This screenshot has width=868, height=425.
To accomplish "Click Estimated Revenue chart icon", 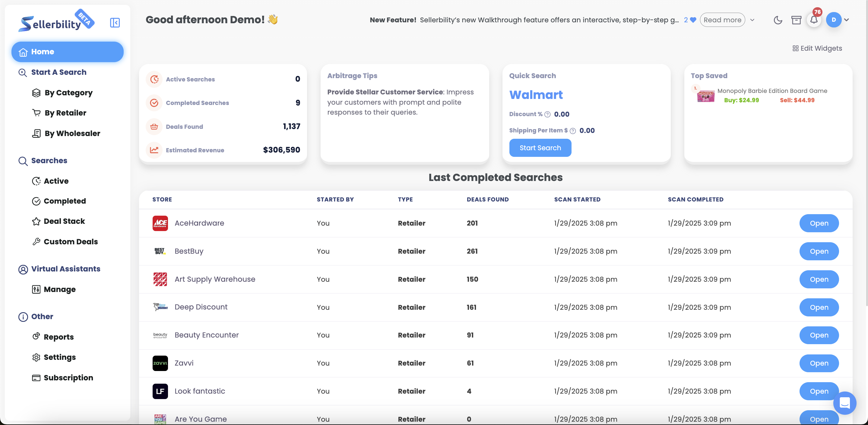I will (154, 150).
